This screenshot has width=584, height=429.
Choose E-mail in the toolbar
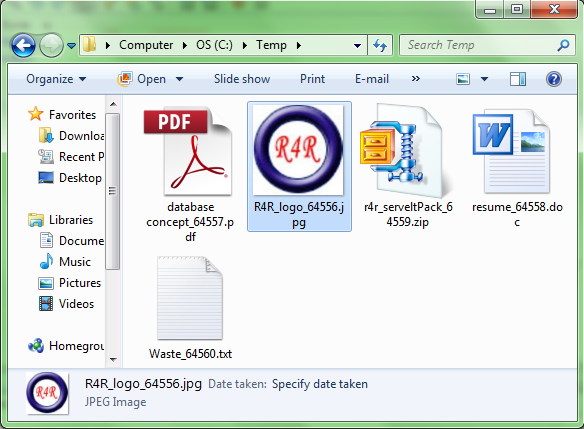tap(372, 79)
